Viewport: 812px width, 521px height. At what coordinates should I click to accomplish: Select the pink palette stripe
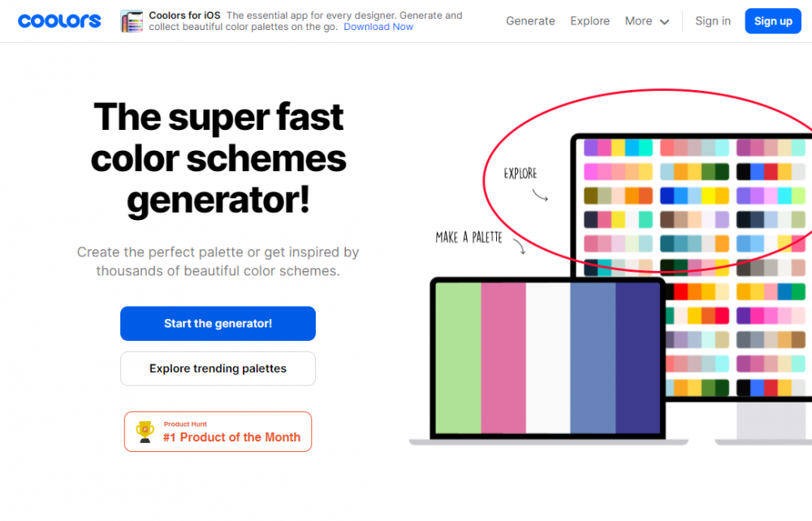[x=503, y=357]
